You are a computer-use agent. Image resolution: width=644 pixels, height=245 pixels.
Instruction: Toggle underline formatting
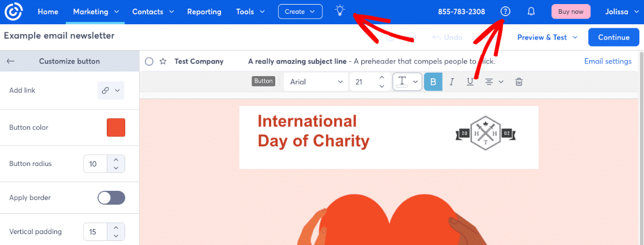point(470,82)
